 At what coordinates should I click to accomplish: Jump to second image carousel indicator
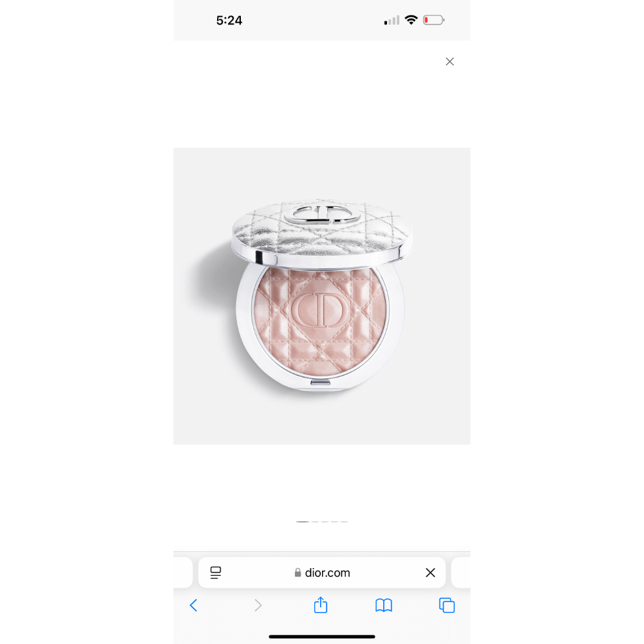tap(315, 522)
